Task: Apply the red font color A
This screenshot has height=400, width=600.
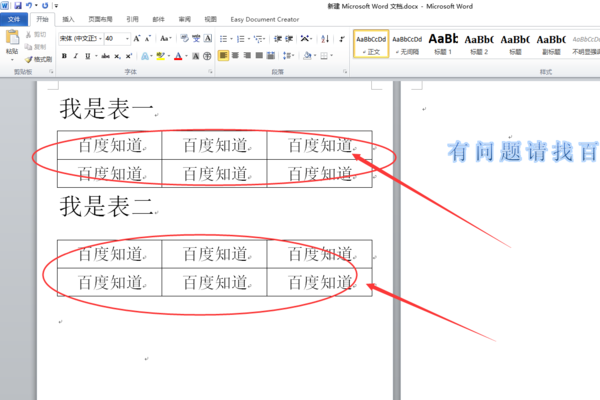Action: click(x=178, y=56)
